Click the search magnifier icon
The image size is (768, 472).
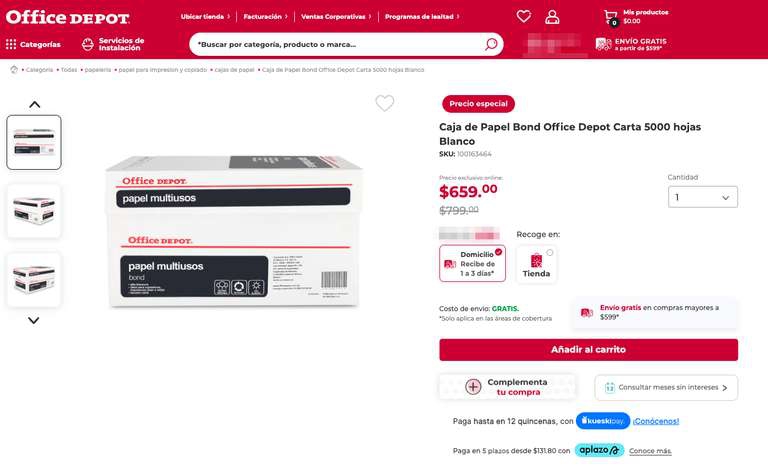click(x=491, y=45)
